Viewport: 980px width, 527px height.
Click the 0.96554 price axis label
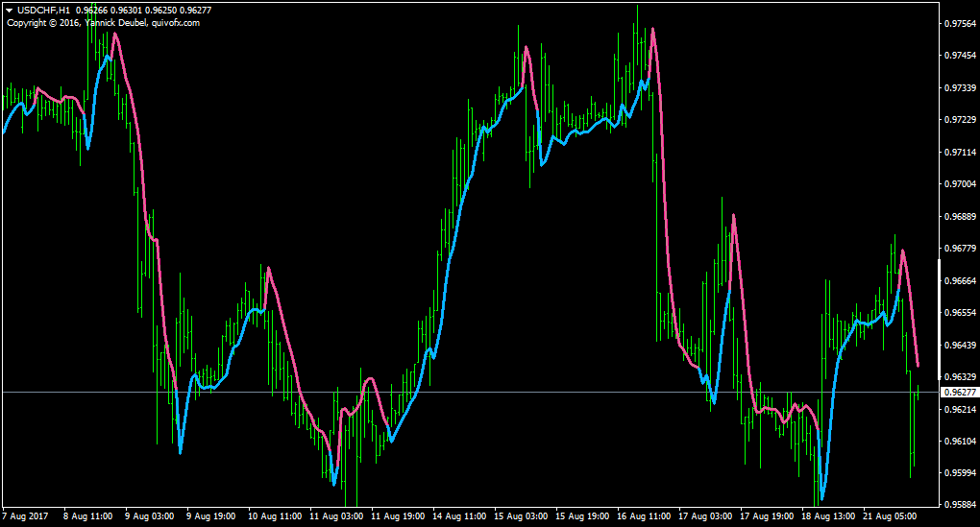pos(960,313)
